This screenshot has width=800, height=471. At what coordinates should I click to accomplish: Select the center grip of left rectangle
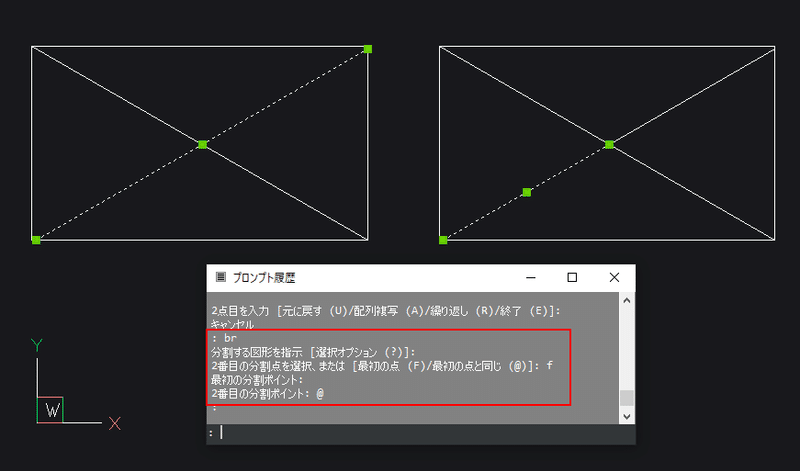click(203, 144)
